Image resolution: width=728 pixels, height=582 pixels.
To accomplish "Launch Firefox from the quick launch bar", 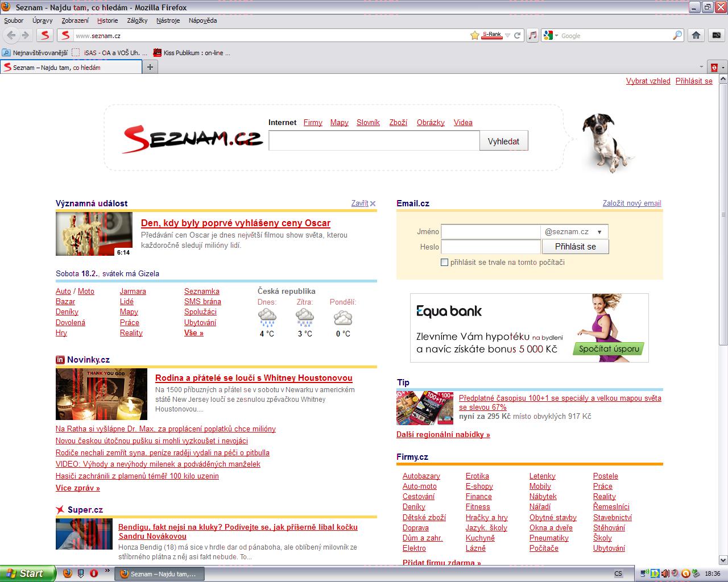I will pyautogui.click(x=68, y=573).
